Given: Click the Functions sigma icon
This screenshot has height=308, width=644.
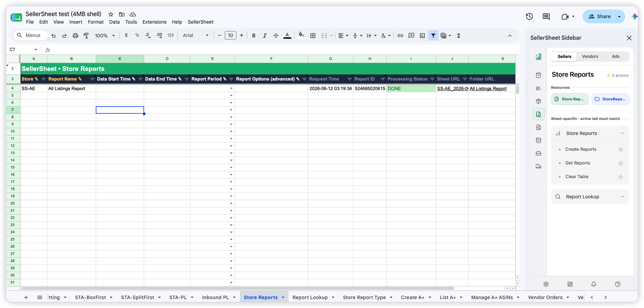Looking at the screenshot, I should click(459, 36).
